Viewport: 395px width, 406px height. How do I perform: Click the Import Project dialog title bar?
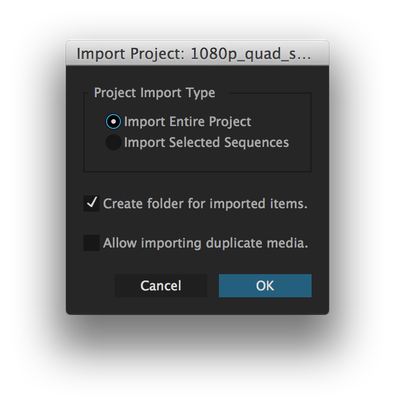(x=197, y=53)
